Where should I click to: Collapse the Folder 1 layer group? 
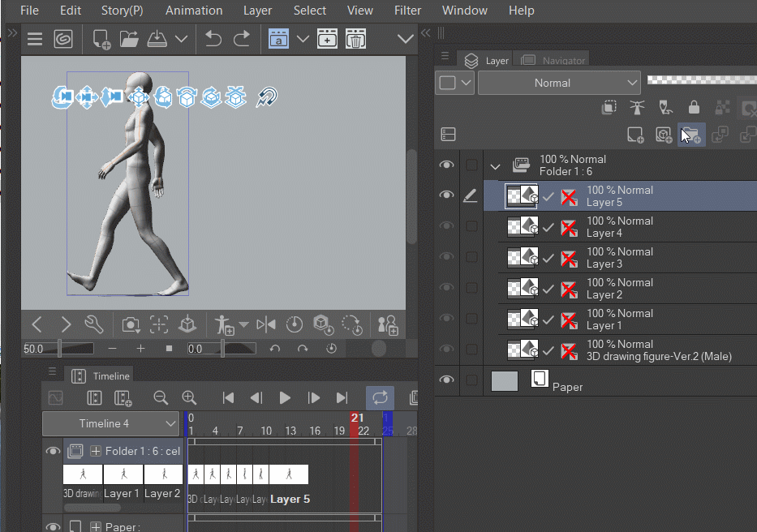tap(495, 166)
